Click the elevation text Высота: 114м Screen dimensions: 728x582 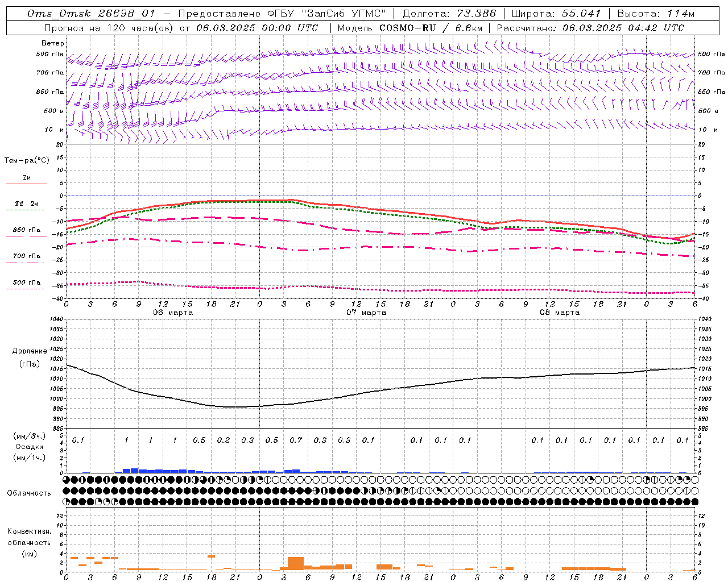656,14
